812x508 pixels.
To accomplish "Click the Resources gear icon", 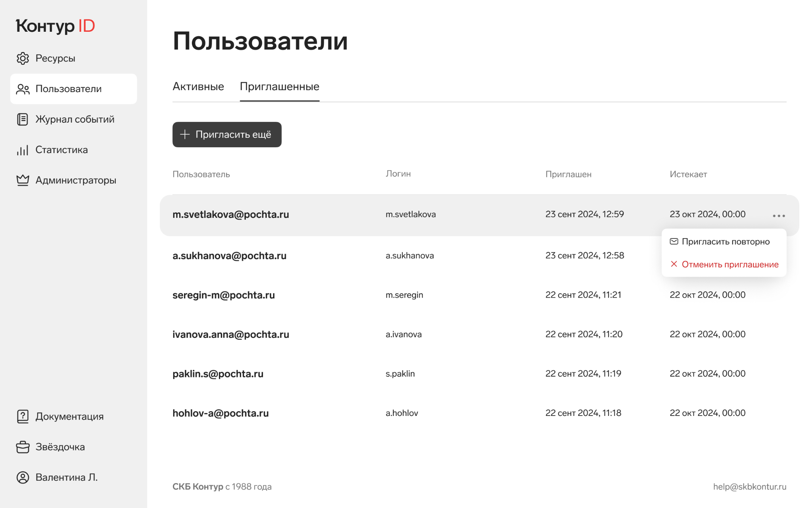I will (23, 58).
